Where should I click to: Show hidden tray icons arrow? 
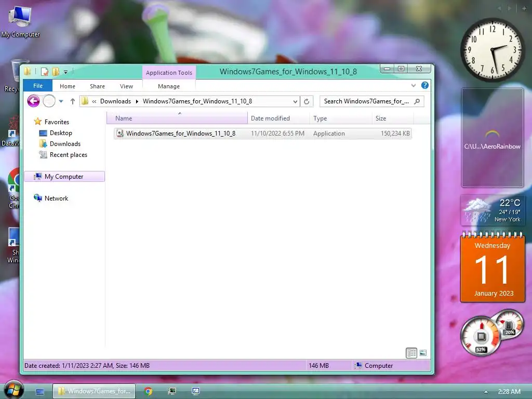(x=486, y=392)
